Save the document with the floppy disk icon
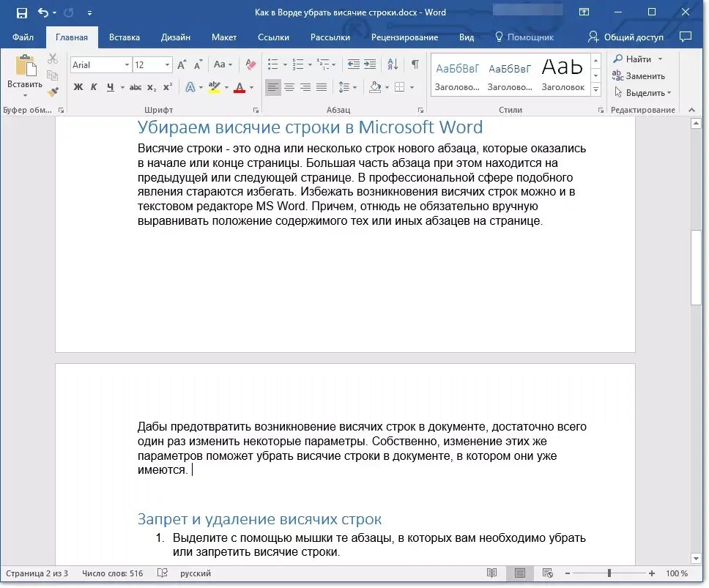The height and width of the screenshot is (588, 709). click(21, 12)
